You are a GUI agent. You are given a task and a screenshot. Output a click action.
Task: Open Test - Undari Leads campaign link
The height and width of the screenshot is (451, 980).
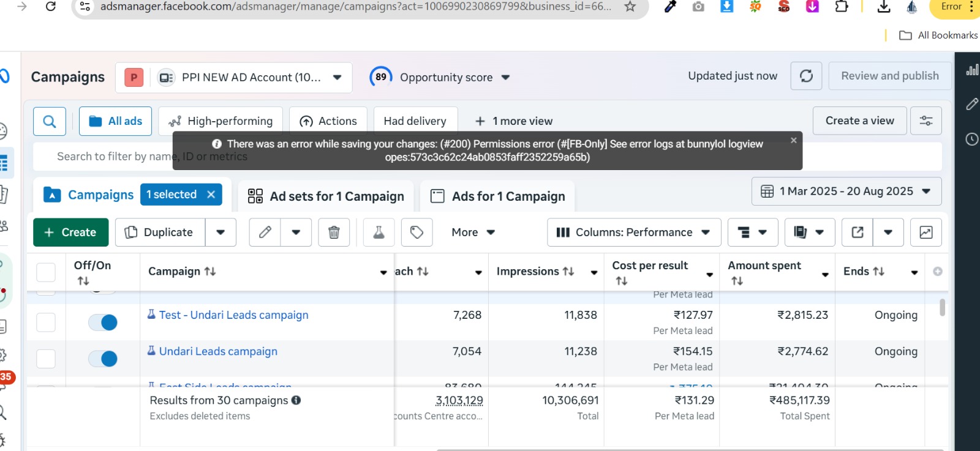[233, 315]
